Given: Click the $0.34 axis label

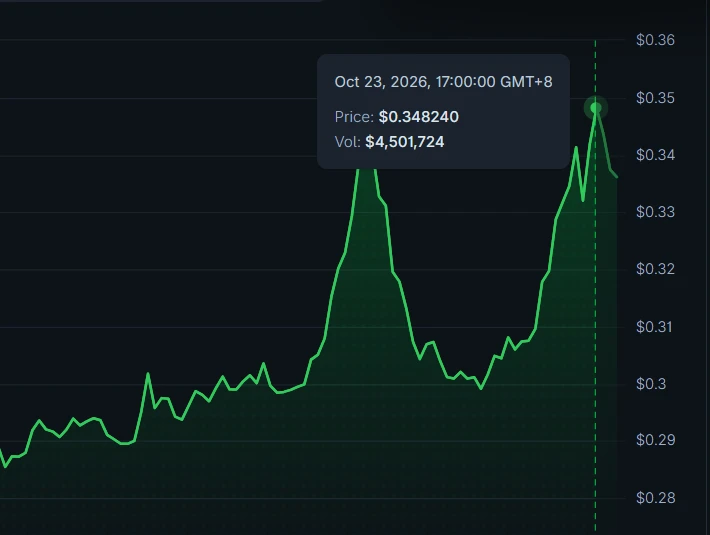Looking at the screenshot, I should point(655,155).
